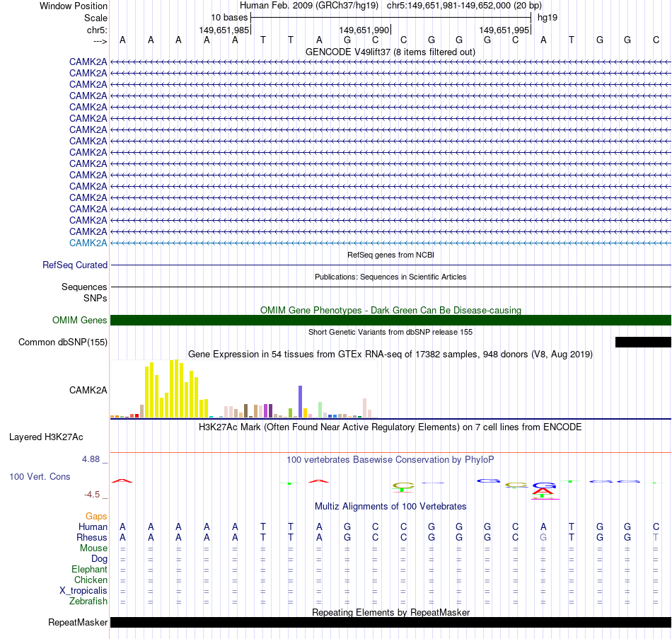Select the Zebrafish alignment row label

tap(88, 601)
